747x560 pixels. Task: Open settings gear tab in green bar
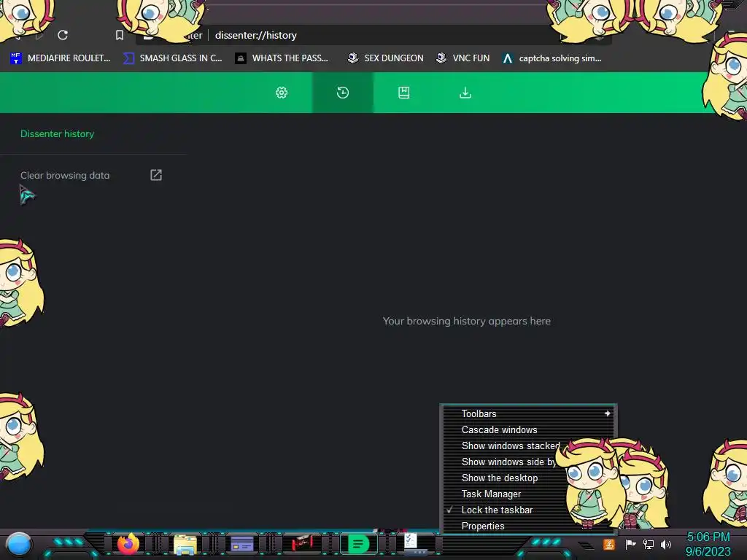pyautogui.click(x=282, y=93)
